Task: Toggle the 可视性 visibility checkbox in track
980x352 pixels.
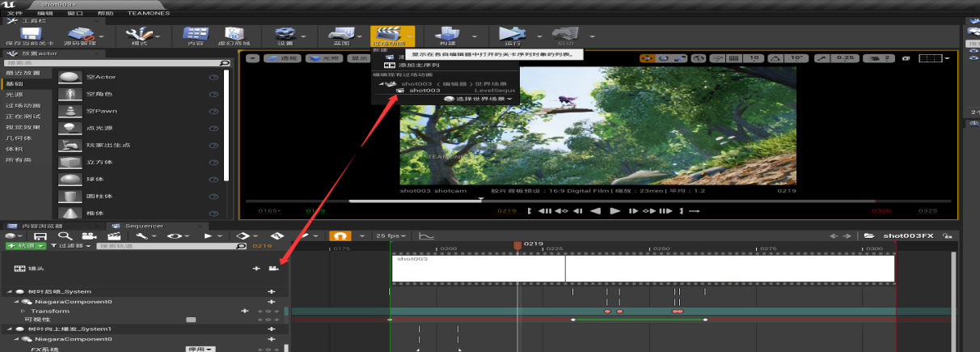Action: (x=191, y=320)
